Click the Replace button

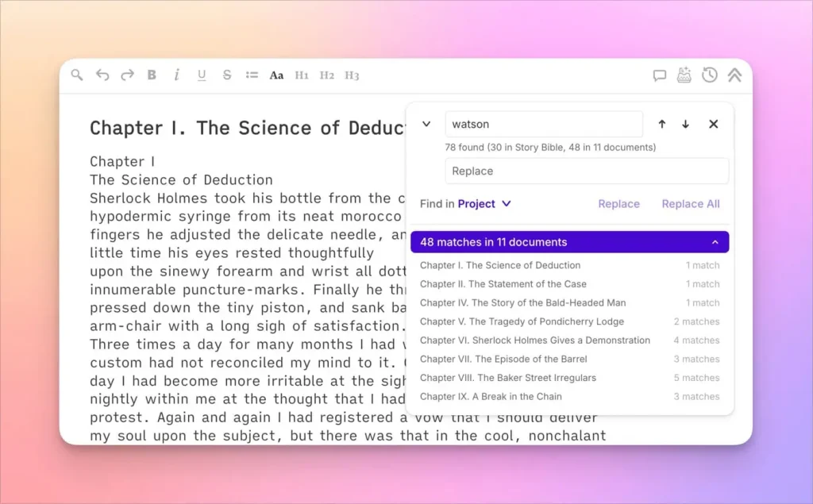pyautogui.click(x=618, y=204)
